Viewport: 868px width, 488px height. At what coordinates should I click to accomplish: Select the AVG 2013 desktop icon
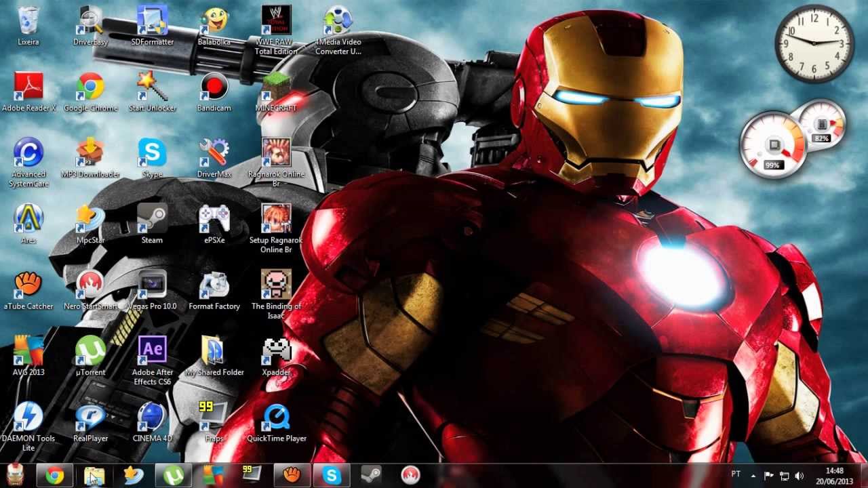pyautogui.click(x=28, y=357)
